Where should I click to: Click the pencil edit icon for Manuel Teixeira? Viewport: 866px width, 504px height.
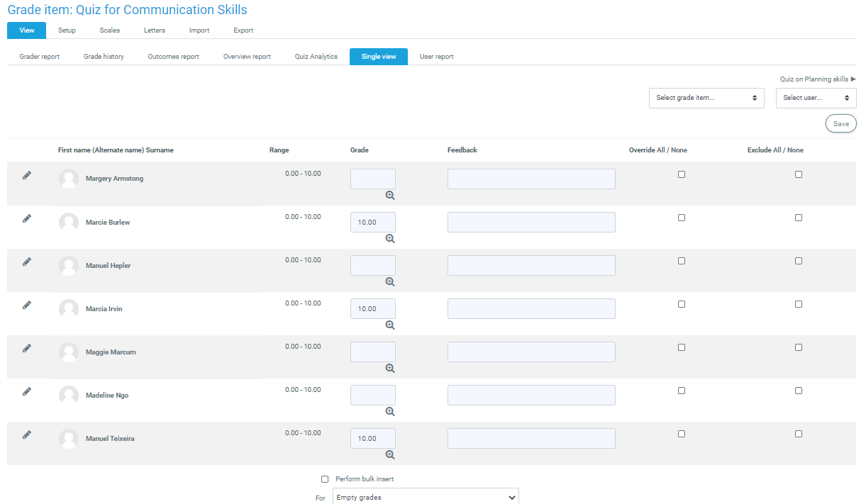(x=27, y=435)
